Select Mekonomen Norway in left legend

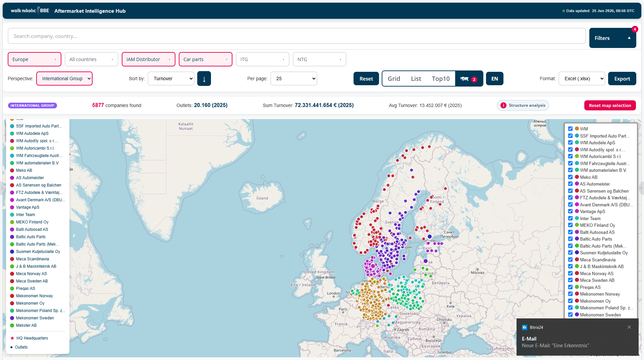coord(34,296)
